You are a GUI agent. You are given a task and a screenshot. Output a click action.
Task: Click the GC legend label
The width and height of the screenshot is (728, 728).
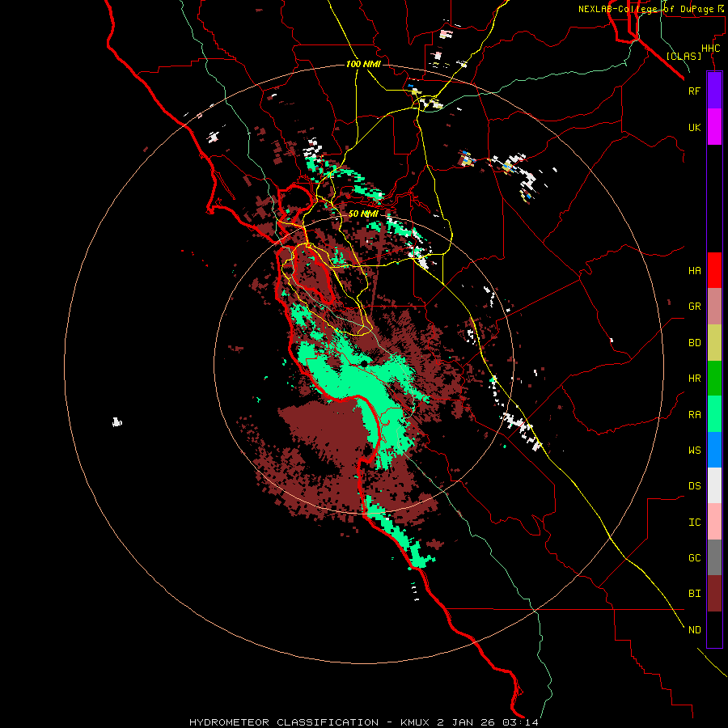694,558
